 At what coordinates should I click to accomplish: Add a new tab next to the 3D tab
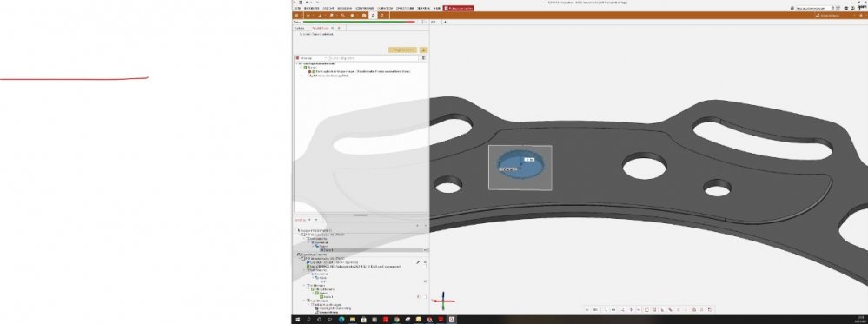pos(445,23)
